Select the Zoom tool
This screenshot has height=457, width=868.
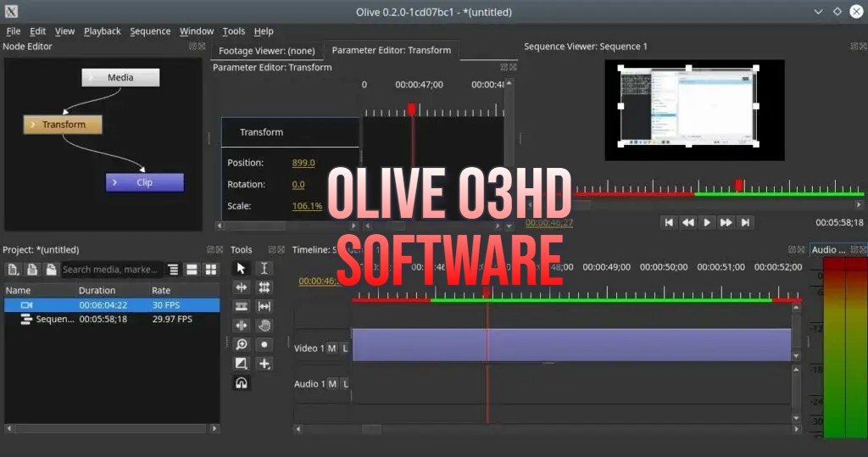click(x=241, y=344)
